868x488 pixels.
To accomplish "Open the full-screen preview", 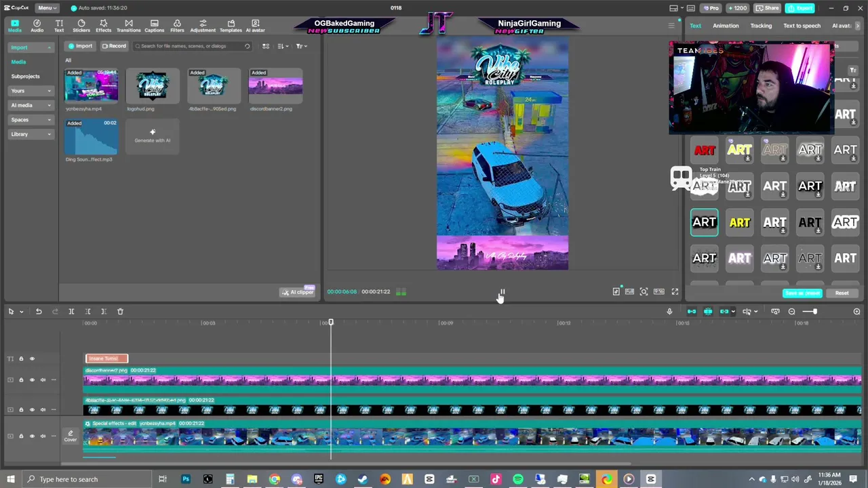I will point(675,291).
